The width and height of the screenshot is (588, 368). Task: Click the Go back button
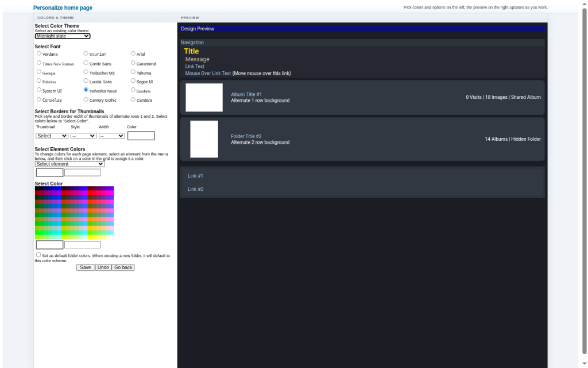[x=123, y=267]
